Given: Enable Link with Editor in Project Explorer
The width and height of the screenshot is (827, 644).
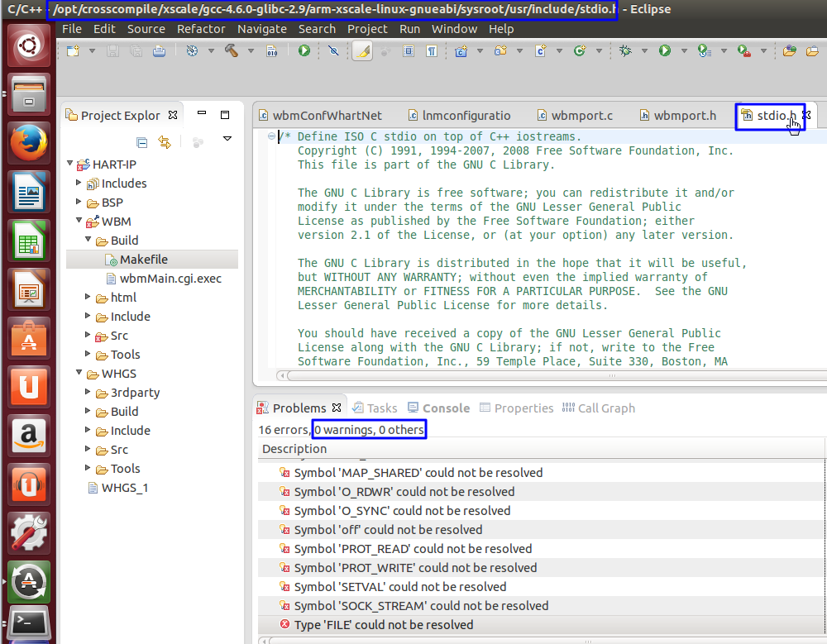Looking at the screenshot, I should click(165, 142).
